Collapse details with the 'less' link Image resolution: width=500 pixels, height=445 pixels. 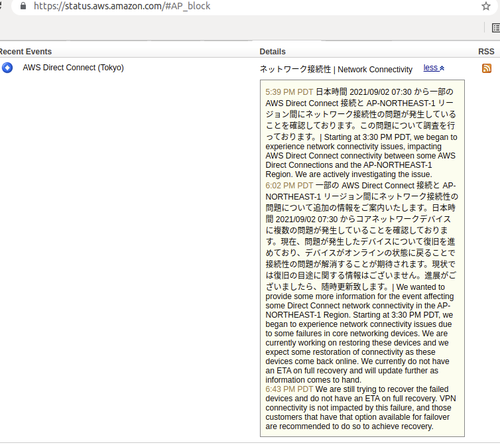434,68
